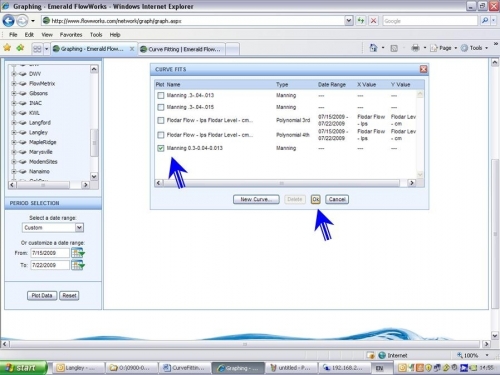This screenshot has height=375, width=500.
Task: Click the To date input field
Action: [x=50, y=265]
